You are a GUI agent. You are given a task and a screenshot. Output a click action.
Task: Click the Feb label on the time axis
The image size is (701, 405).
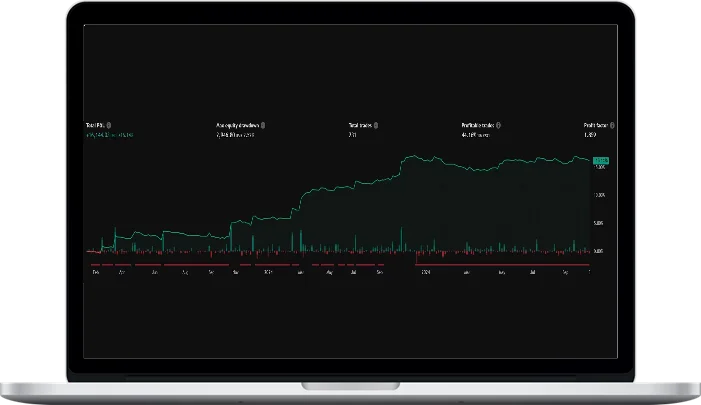(96, 271)
